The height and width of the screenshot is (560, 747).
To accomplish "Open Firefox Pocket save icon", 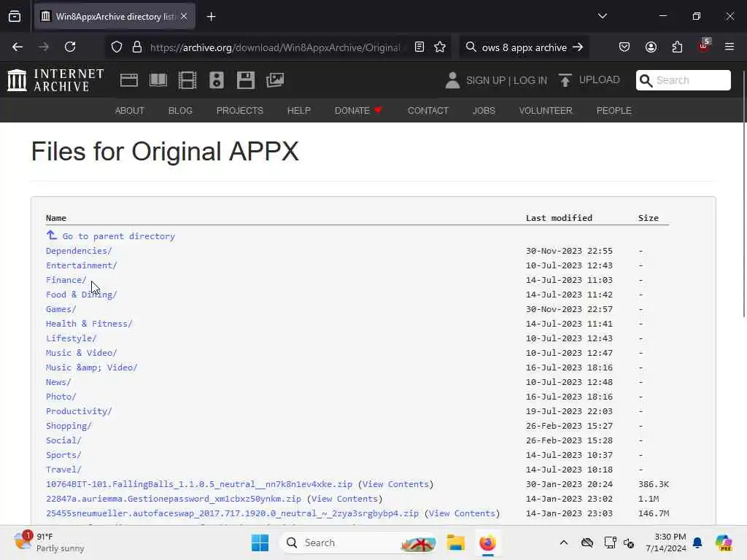I will (x=624, y=47).
